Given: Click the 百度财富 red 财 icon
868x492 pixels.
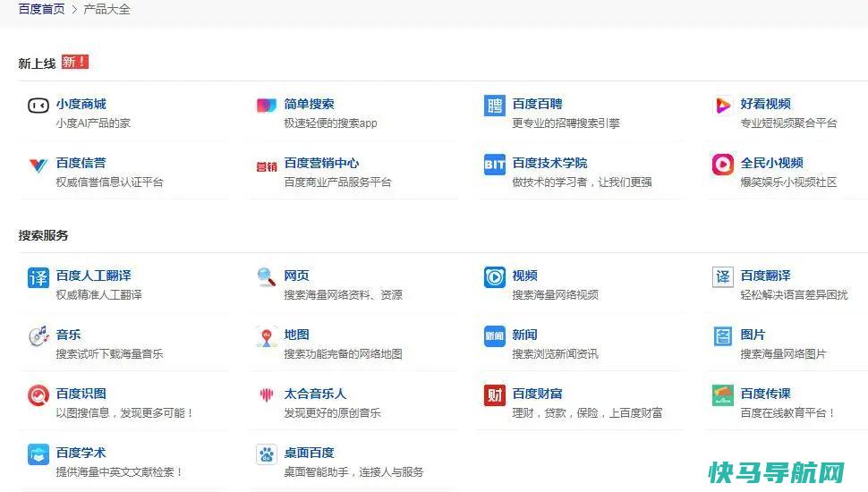Looking at the screenshot, I should pos(494,395).
